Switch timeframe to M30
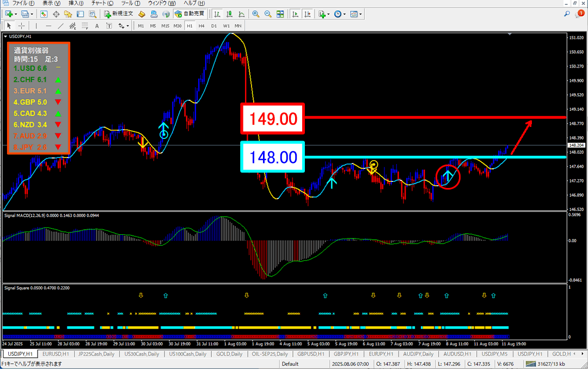Screen dimensions: 588x371 [x=177, y=26]
